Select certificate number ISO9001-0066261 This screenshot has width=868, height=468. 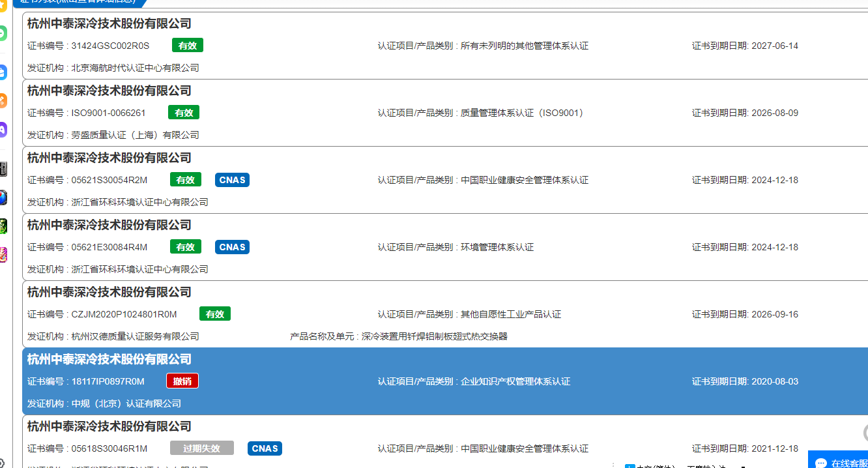109,113
